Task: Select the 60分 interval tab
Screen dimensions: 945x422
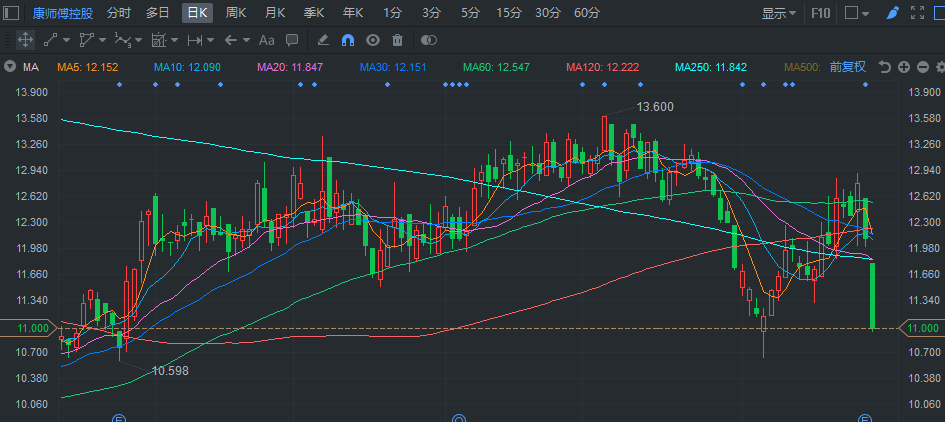Action: (587, 13)
